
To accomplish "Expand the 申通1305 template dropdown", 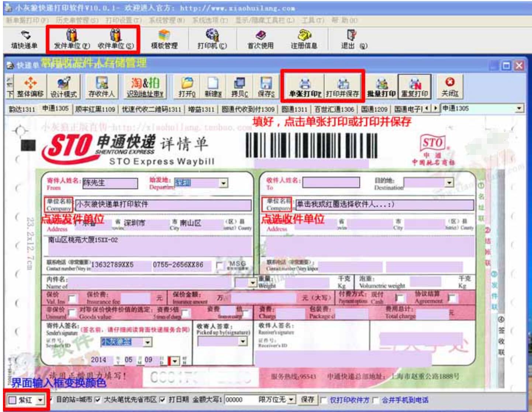I will tap(519, 108).
